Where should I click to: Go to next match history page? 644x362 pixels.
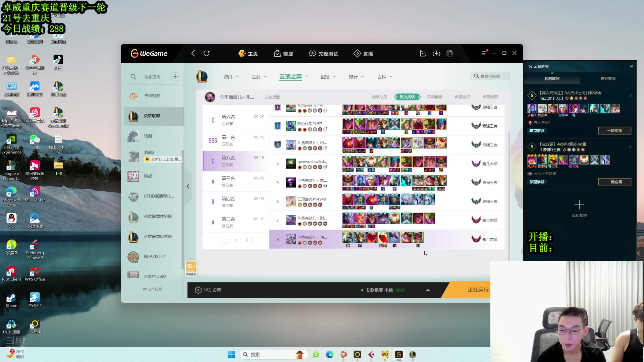click(x=247, y=240)
